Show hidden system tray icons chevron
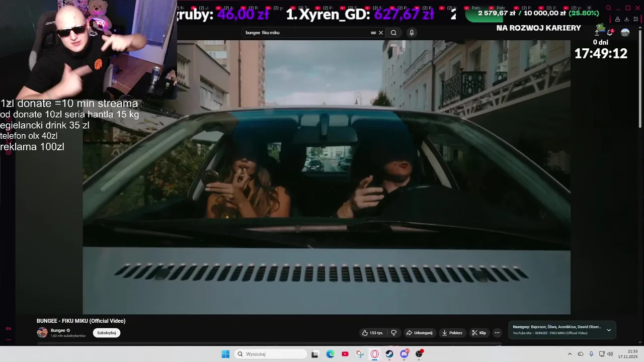 click(x=570, y=354)
